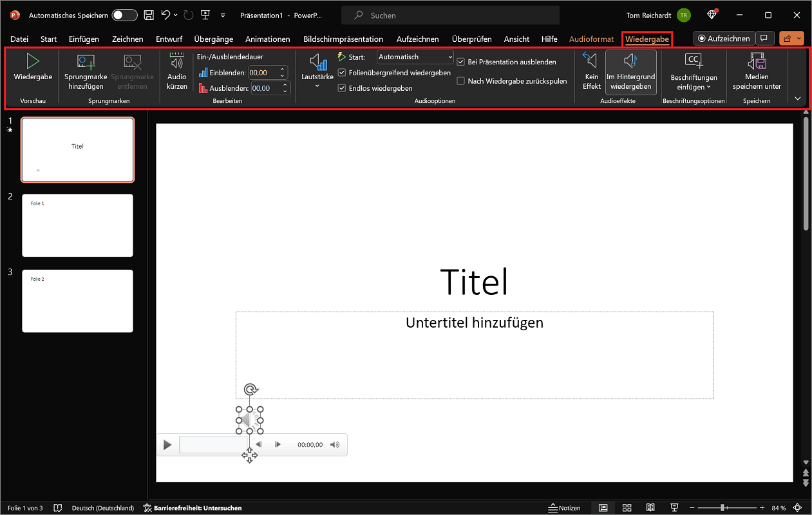The image size is (812, 515).
Task: Undo the last action
Action: click(x=166, y=15)
